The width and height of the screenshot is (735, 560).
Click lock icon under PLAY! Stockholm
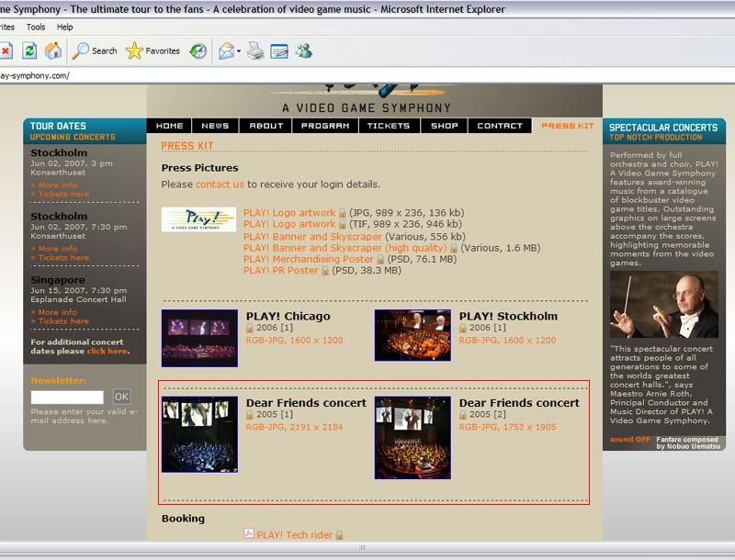pos(463,328)
